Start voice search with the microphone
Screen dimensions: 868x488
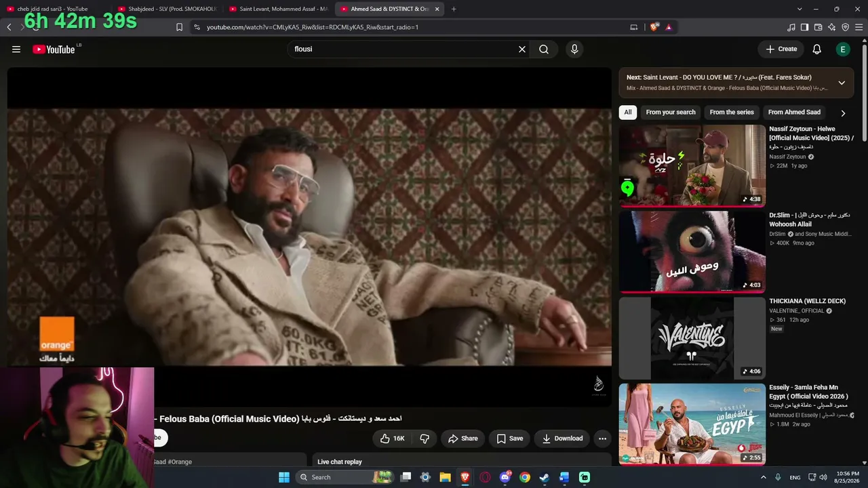pyautogui.click(x=574, y=49)
